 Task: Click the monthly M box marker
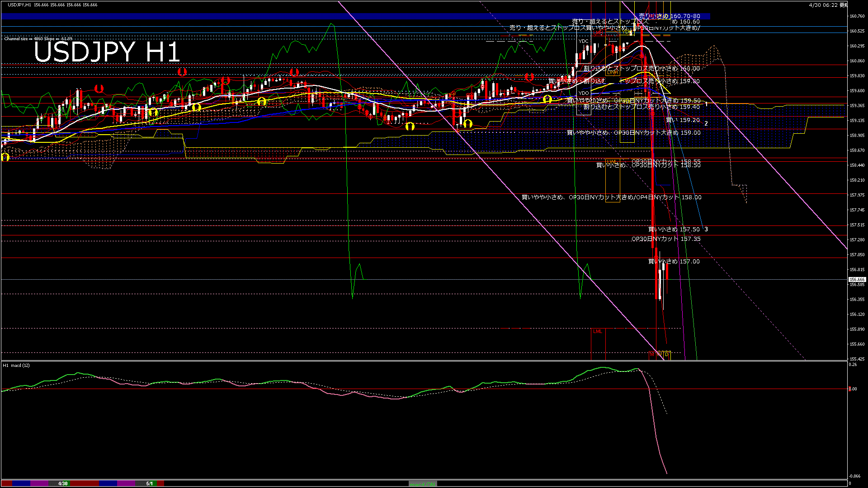click(652, 355)
